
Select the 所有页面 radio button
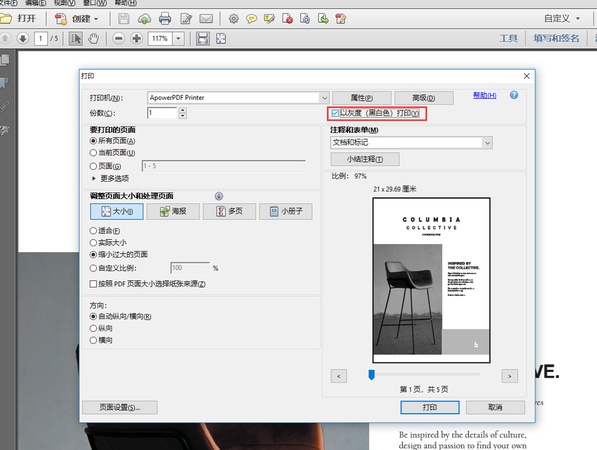click(93, 141)
